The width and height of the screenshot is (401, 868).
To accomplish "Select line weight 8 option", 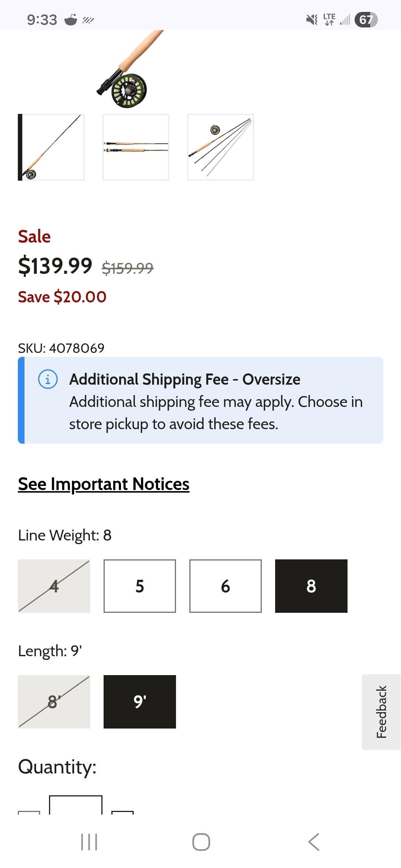I will 311,586.
